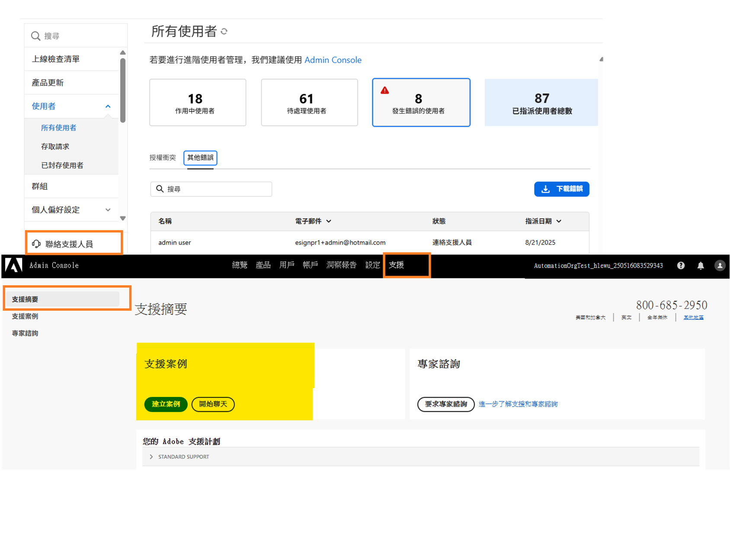730x560 pixels.
Task: Open the 電子郵件 sort dropdown
Action: 330,221
